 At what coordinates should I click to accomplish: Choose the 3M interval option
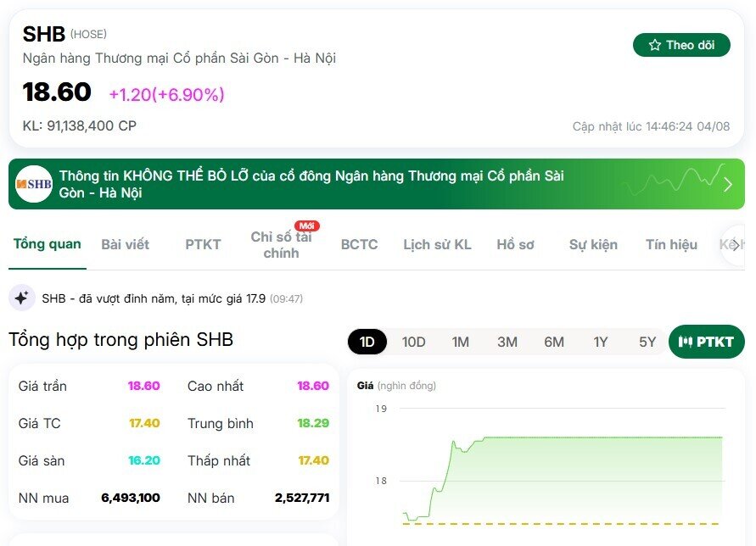507,342
